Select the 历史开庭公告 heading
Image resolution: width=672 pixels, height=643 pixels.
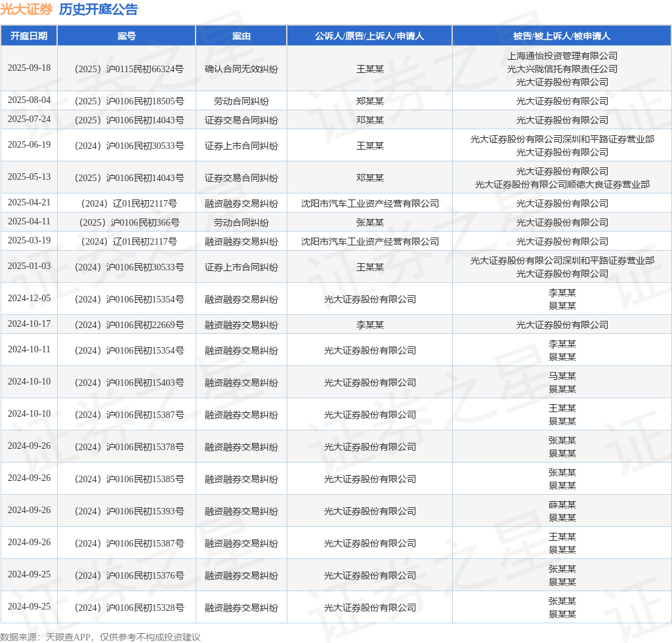pos(98,9)
